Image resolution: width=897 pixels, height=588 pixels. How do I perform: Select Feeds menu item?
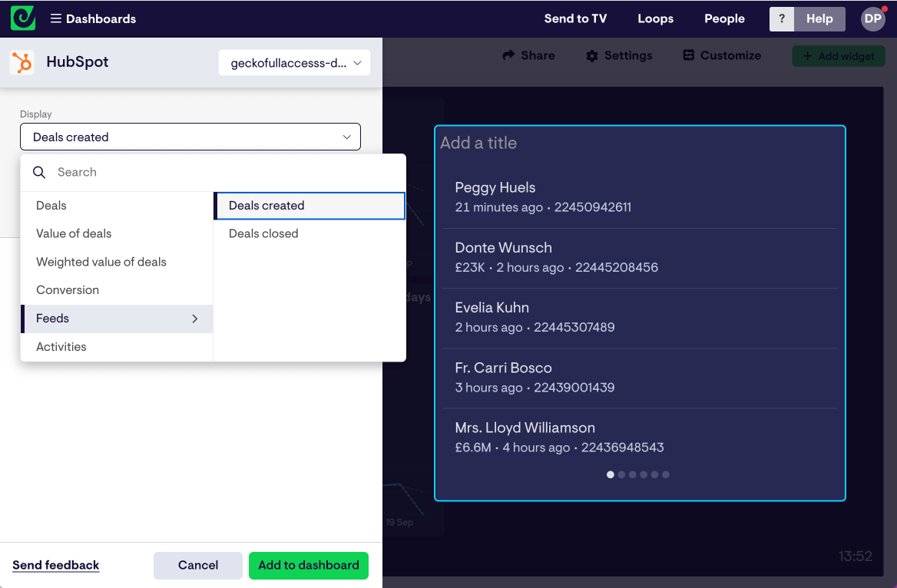click(x=117, y=319)
